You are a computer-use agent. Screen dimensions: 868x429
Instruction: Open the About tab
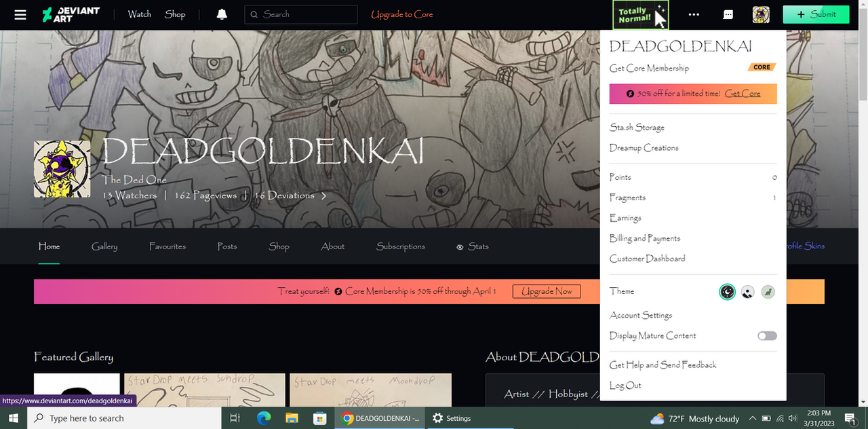click(x=333, y=246)
